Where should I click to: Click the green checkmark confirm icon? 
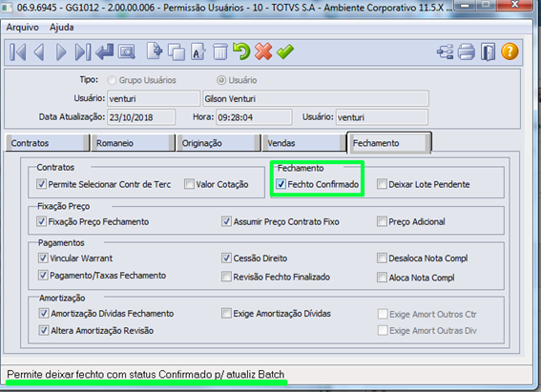(285, 52)
